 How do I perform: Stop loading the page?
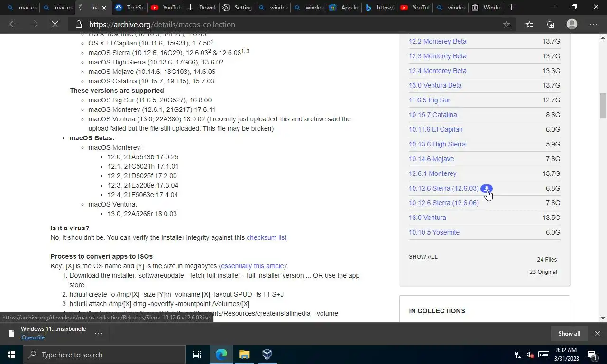click(55, 24)
